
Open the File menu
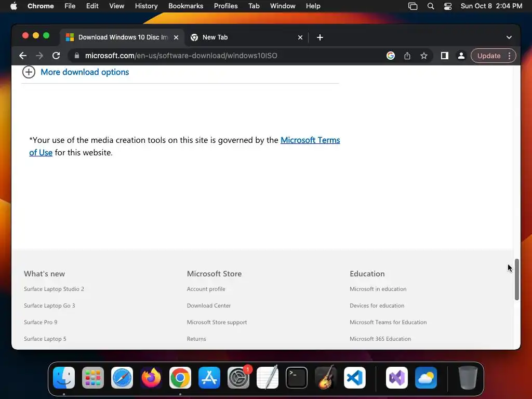pyautogui.click(x=70, y=6)
